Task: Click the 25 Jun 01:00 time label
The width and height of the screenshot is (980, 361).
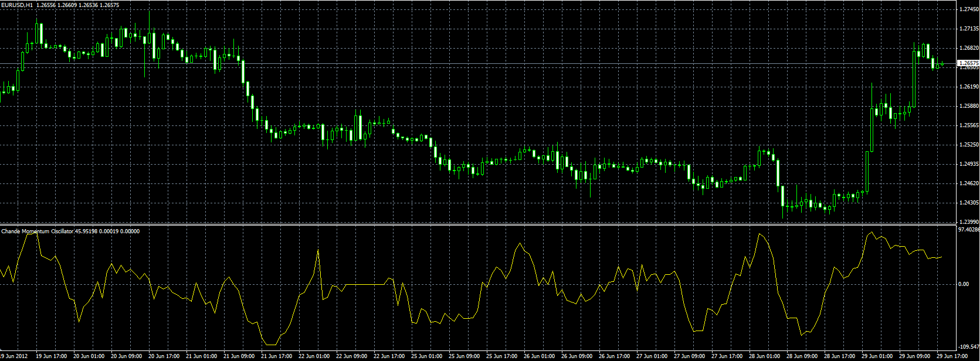Action: point(428,356)
